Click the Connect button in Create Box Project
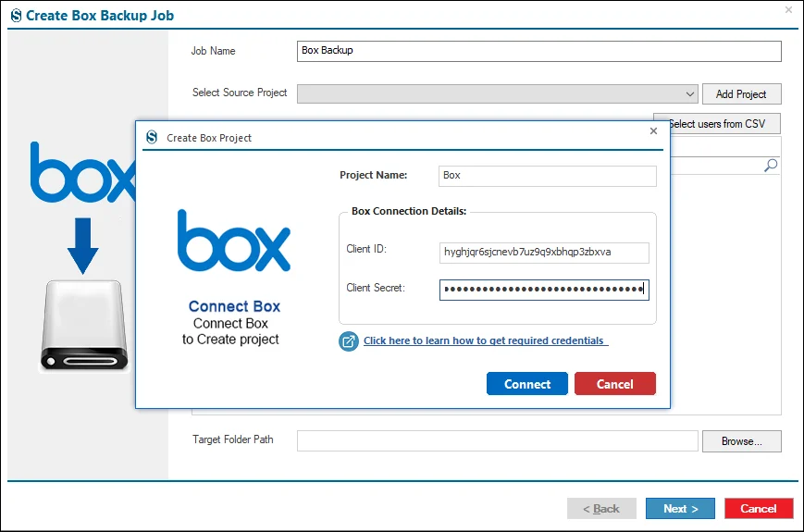The image size is (804, 532). pos(526,384)
